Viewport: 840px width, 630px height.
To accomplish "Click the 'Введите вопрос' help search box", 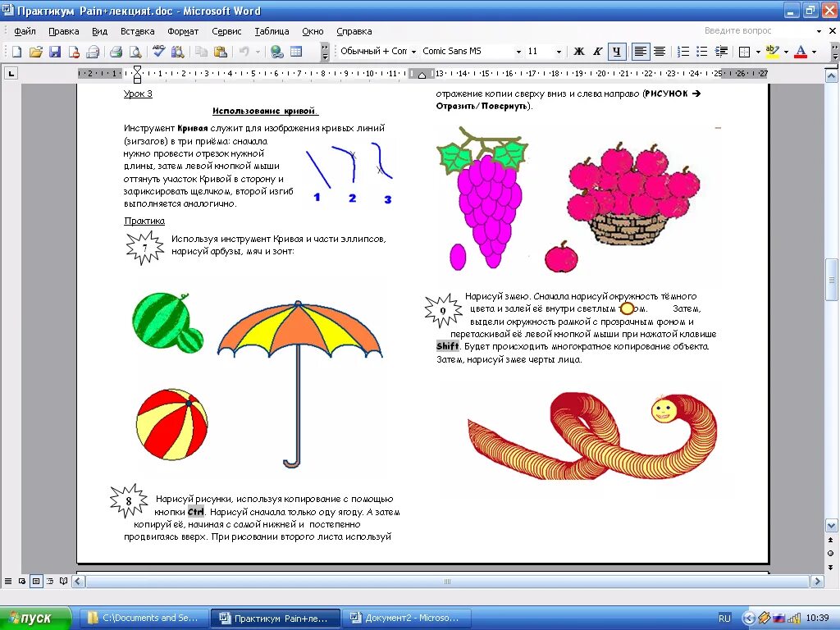I will 757,30.
